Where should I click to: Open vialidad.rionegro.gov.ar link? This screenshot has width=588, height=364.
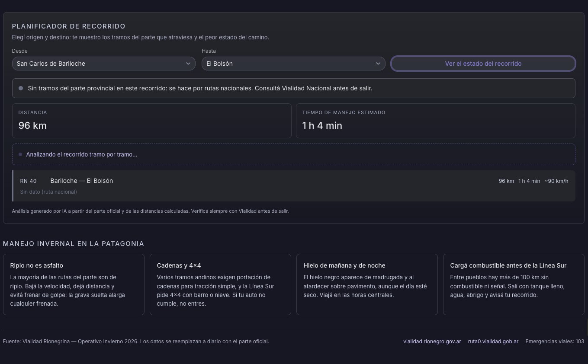click(x=432, y=342)
